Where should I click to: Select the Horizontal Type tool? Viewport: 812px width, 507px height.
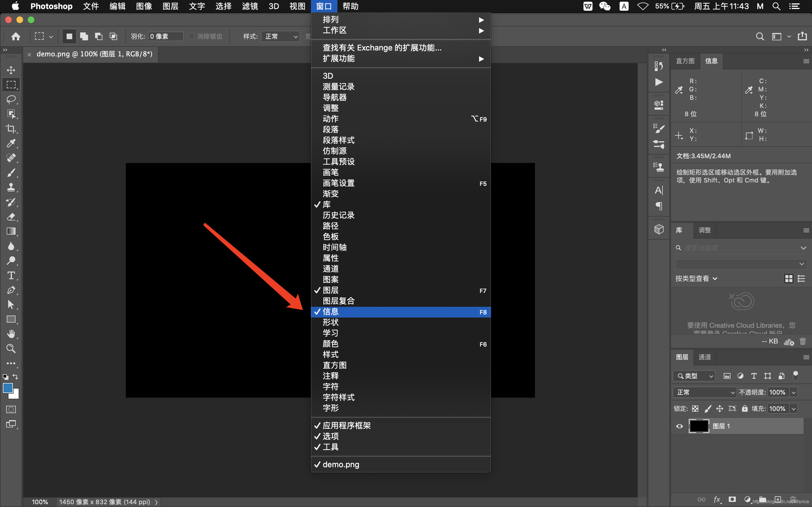pyautogui.click(x=11, y=275)
